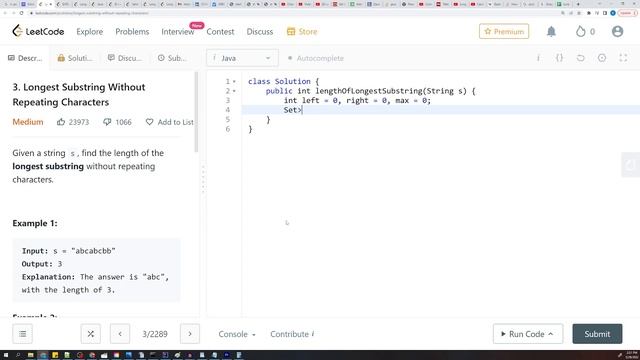Switch to the Discuss tab of the problem
This screenshot has width=640, height=360.
(124, 58)
